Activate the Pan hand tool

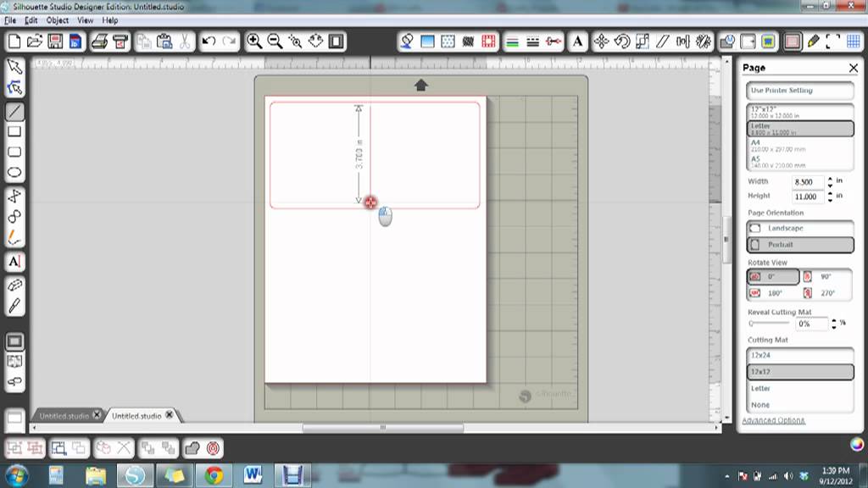click(x=315, y=42)
